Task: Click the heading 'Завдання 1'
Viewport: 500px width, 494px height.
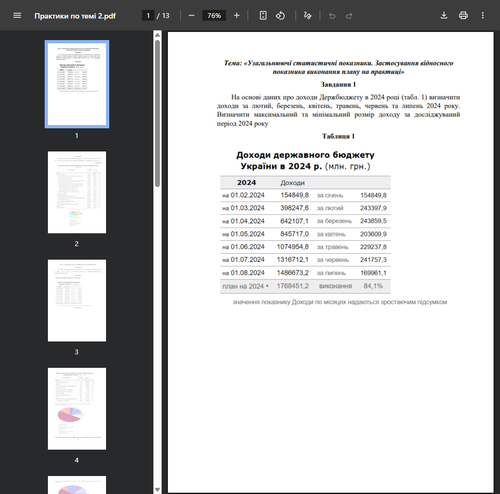Action: (x=338, y=84)
